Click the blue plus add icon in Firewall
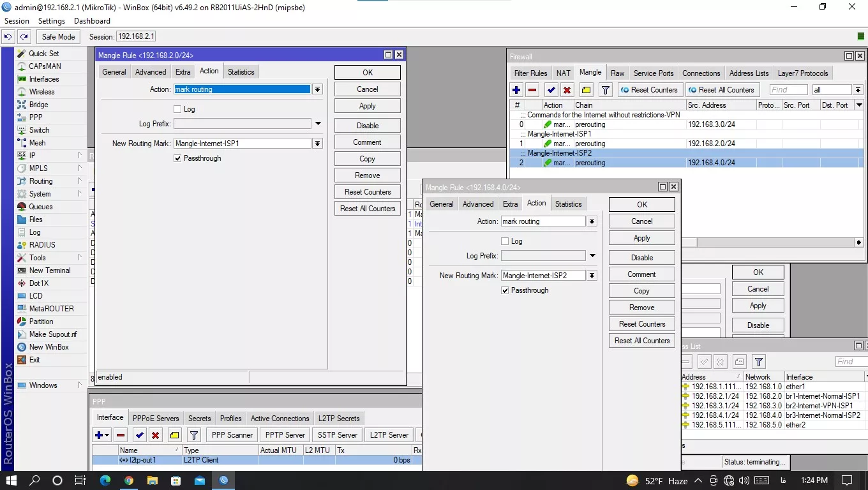Screen dimensions: 868x490 pos(516,90)
